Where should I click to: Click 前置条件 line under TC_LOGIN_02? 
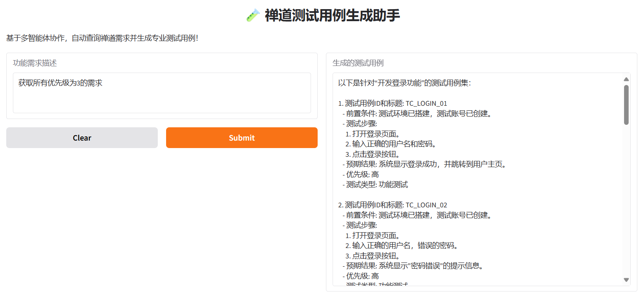(417, 215)
